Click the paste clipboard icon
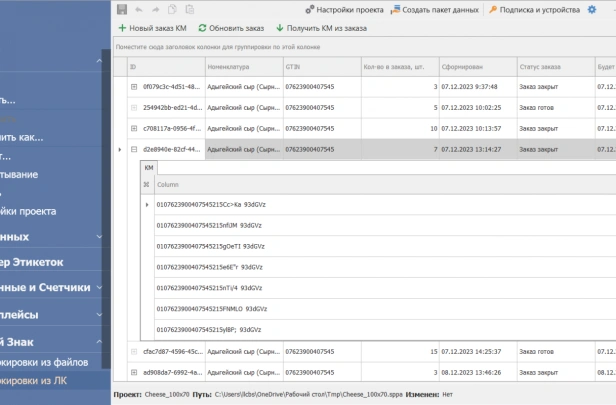Screen dimensions: 616x405 pyautogui.click(x=189, y=9)
